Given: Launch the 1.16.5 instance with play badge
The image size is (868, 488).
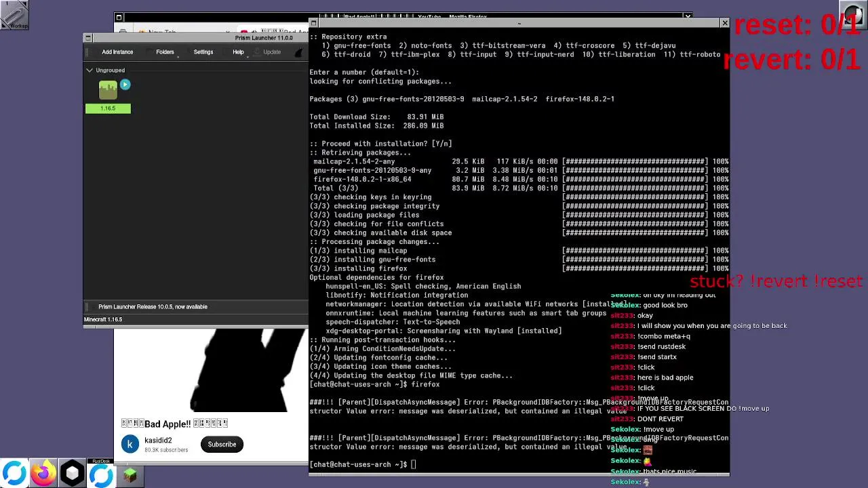Looking at the screenshot, I should point(125,85).
